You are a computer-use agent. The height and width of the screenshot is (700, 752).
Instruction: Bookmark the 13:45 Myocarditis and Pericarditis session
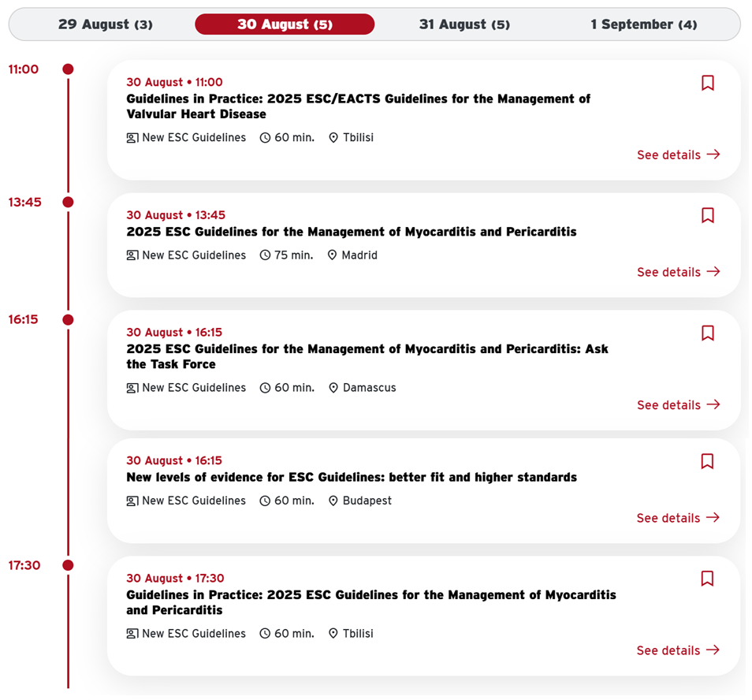(707, 215)
